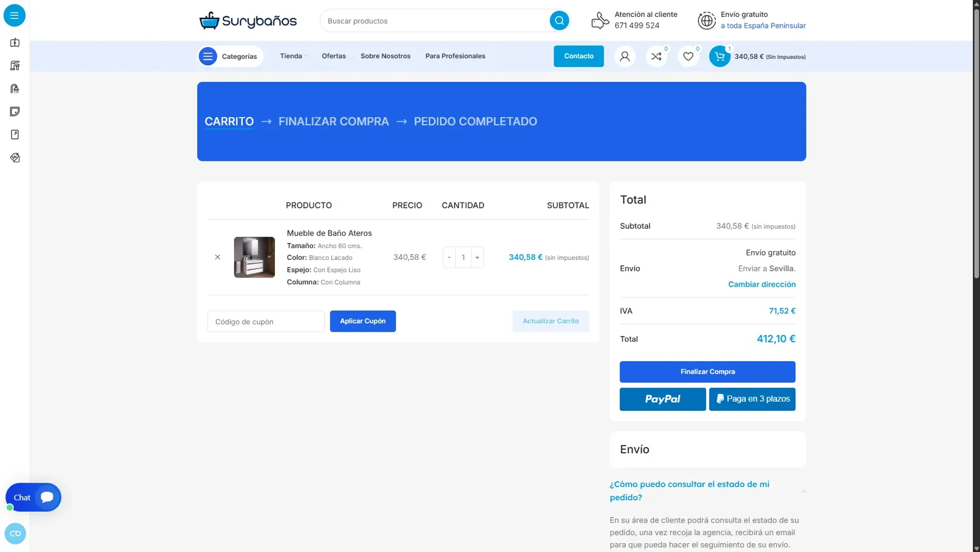Screen dimensions: 980x552
Task: Go to Sobre Nosotros page
Action: [385, 56]
